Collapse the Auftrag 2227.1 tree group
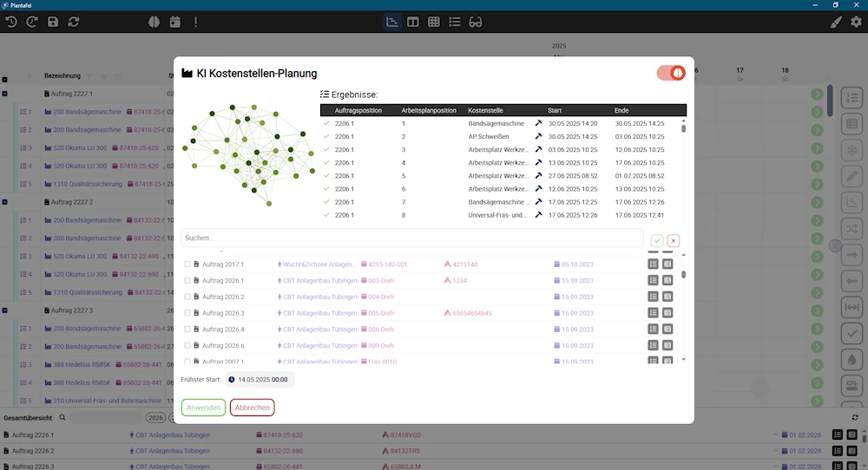This screenshot has height=470, width=868. (5, 94)
